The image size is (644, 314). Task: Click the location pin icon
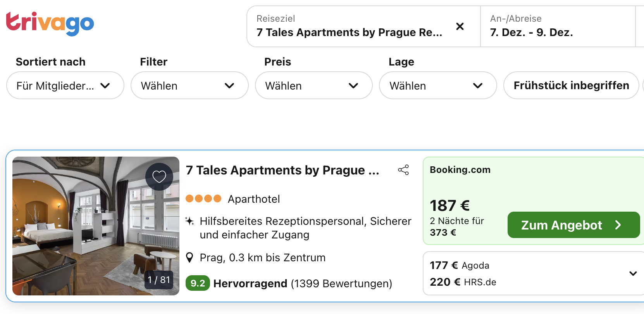coord(189,257)
